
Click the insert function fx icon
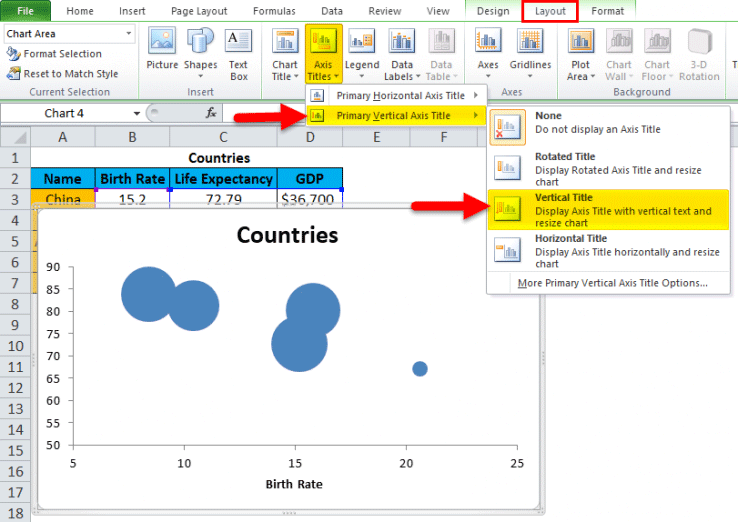[x=211, y=113]
